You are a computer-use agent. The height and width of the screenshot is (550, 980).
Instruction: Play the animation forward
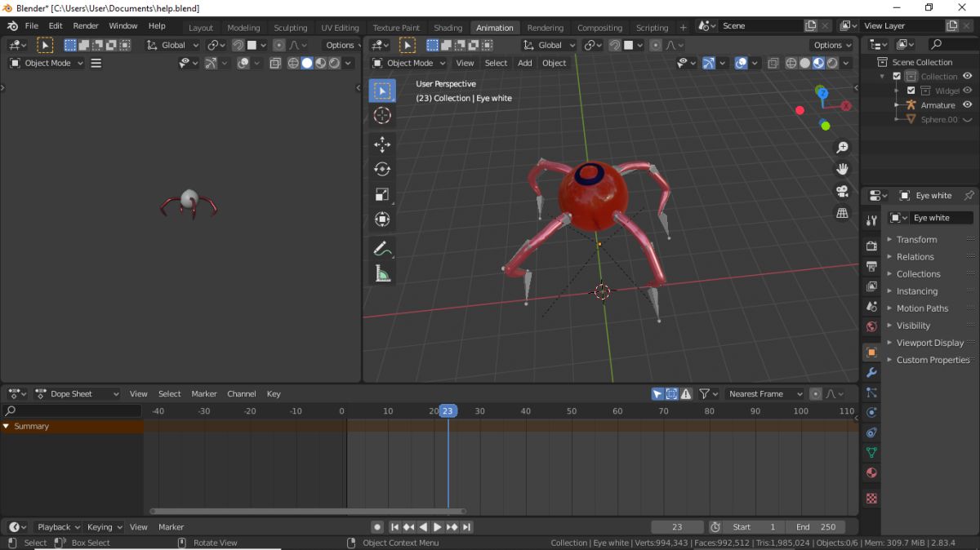tap(438, 527)
